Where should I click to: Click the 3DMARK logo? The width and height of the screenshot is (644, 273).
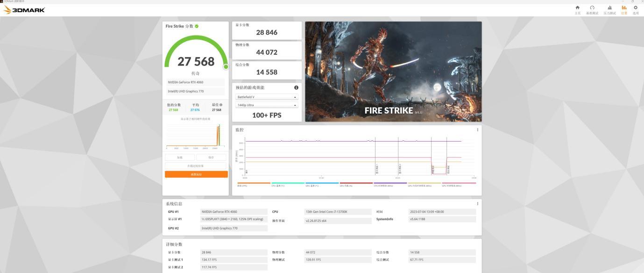[x=24, y=10]
